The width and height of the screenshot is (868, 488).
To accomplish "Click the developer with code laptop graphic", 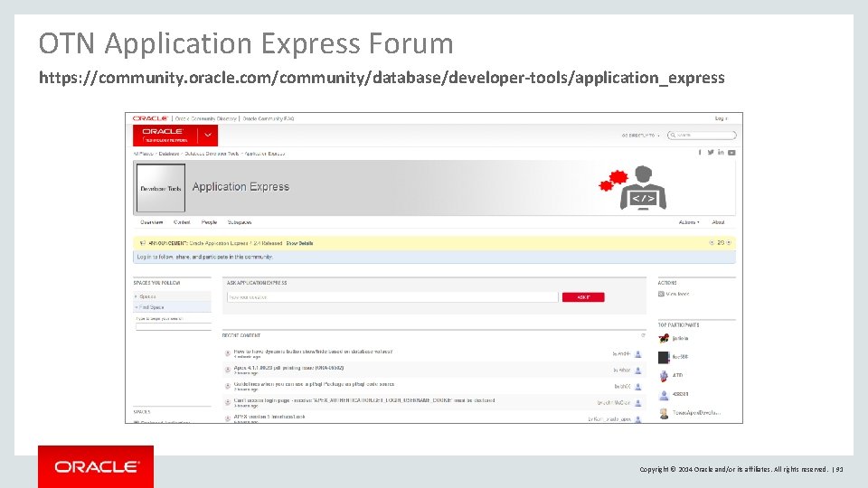I will point(643,189).
